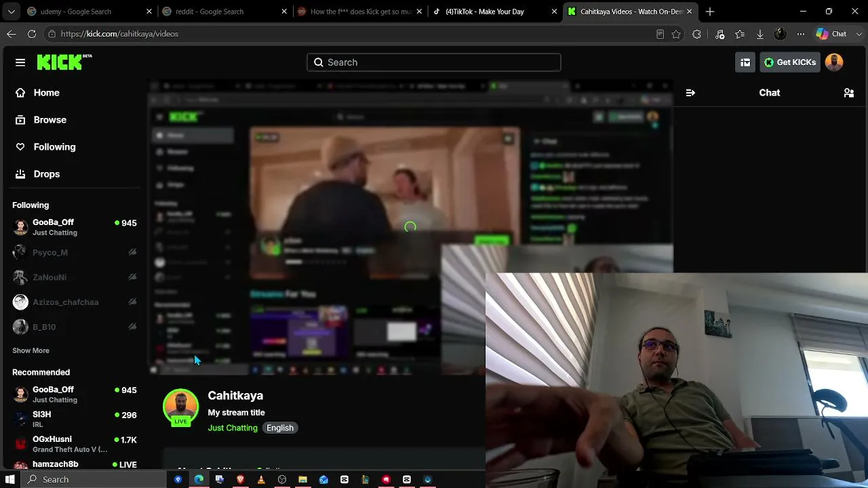Add this page to favorites star

tap(676, 34)
